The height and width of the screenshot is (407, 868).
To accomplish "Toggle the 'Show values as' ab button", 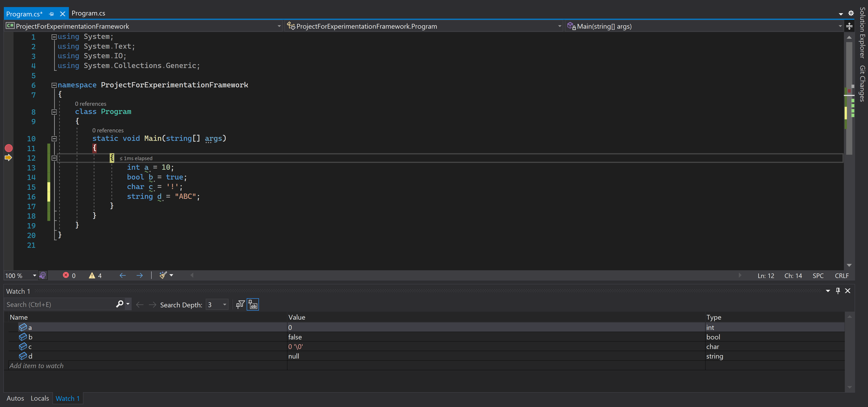I will 253,304.
